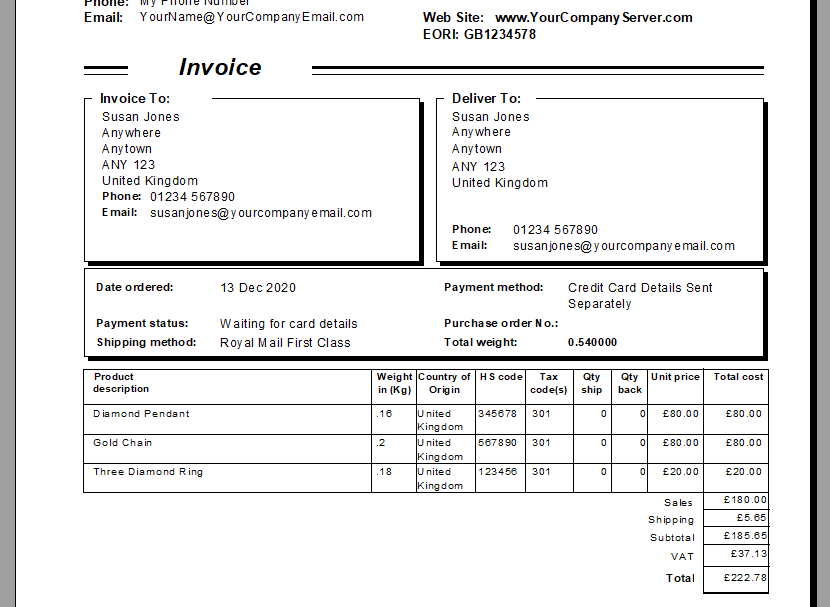
Task: Click the Sales amount £180.00
Action: click(x=745, y=500)
